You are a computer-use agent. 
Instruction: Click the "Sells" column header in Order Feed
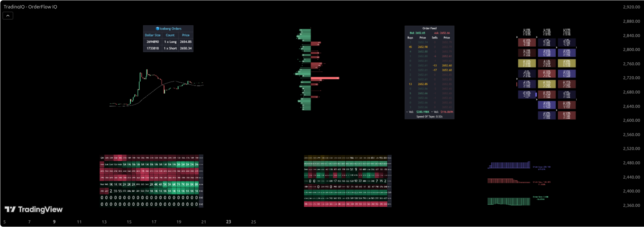[434, 38]
